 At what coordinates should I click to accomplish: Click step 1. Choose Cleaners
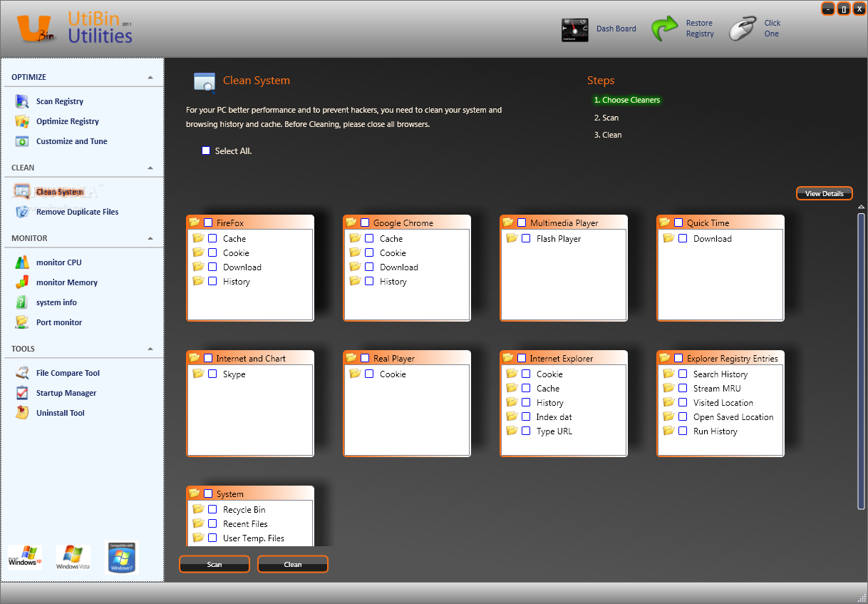627,101
